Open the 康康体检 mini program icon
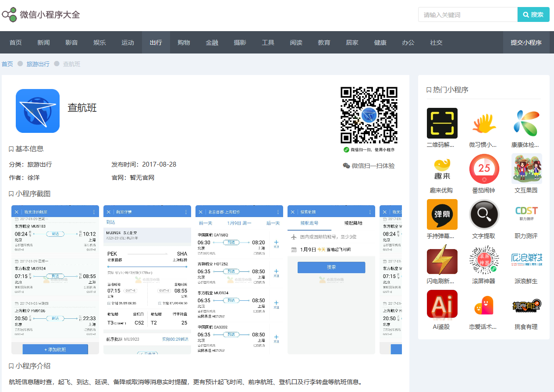This screenshot has height=392, width=554. (526, 123)
